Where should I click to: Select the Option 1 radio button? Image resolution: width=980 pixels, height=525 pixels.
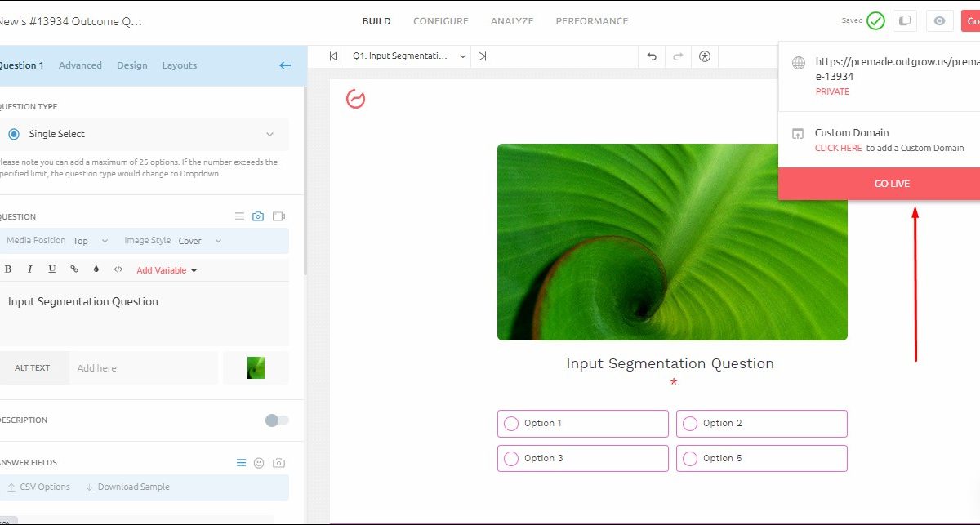(x=511, y=424)
